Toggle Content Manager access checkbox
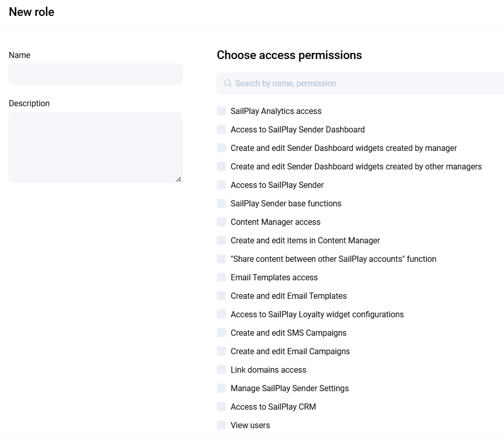 (221, 222)
